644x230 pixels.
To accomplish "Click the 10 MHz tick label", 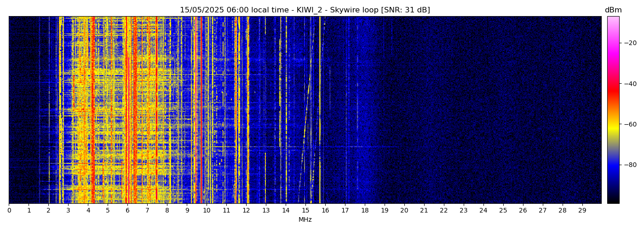I will pyautogui.click(x=207, y=210).
